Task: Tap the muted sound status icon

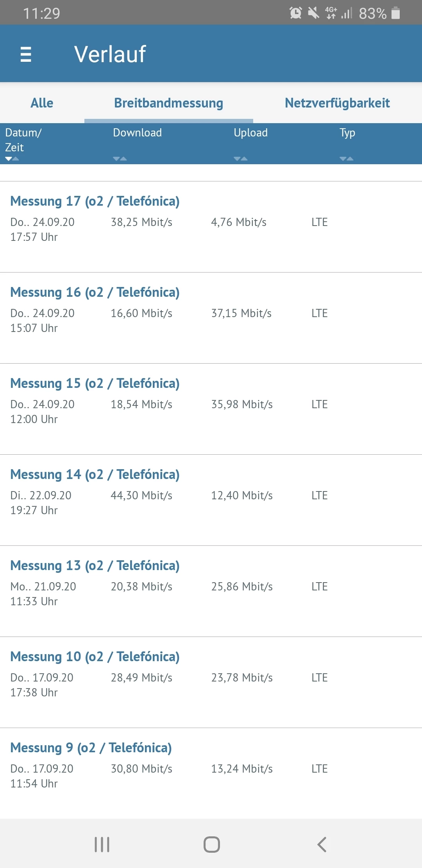Action: tap(313, 13)
